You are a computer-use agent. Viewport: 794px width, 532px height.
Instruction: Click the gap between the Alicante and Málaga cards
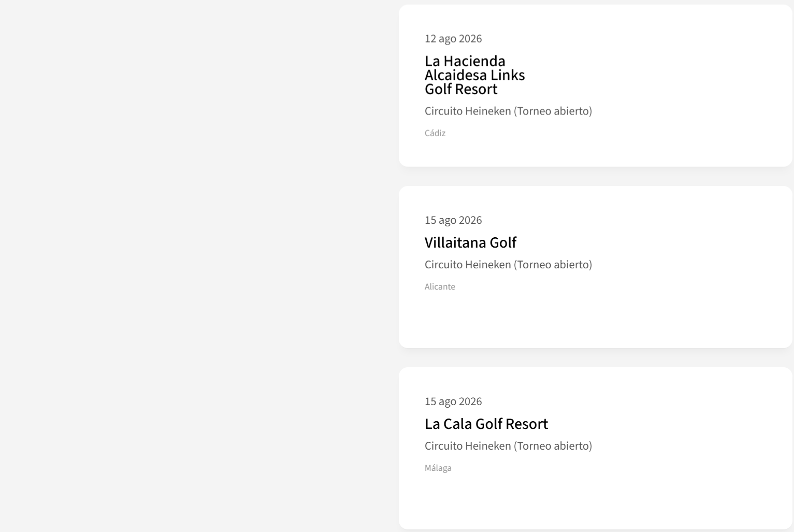pyautogui.click(x=596, y=357)
